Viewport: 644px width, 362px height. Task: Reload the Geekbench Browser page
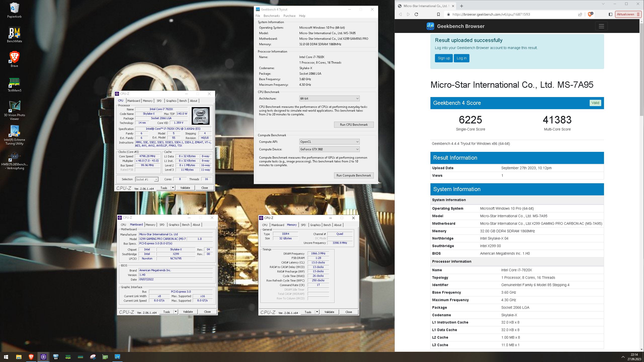(x=416, y=14)
